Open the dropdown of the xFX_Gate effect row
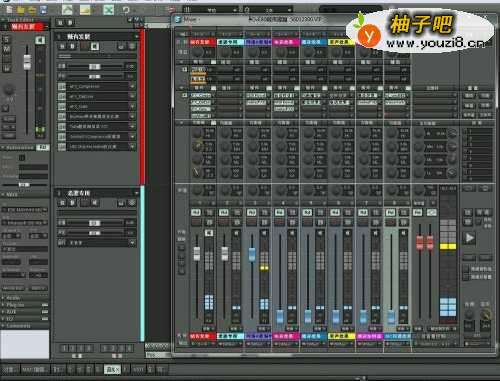 point(133,107)
